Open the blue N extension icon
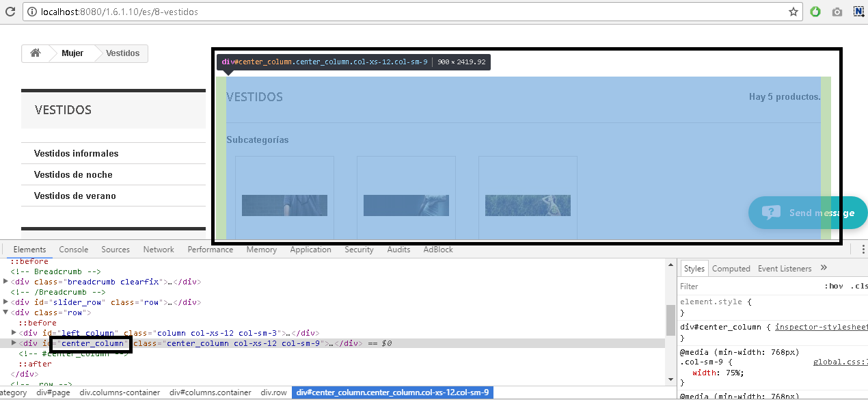Viewport: 868px width, 400px height. tap(858, 12)
